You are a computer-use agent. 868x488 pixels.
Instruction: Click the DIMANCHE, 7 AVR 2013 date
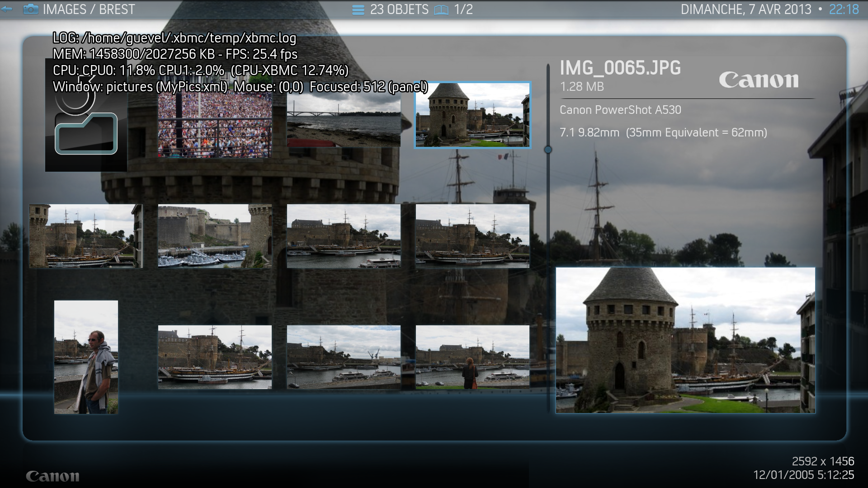point(746,9)
